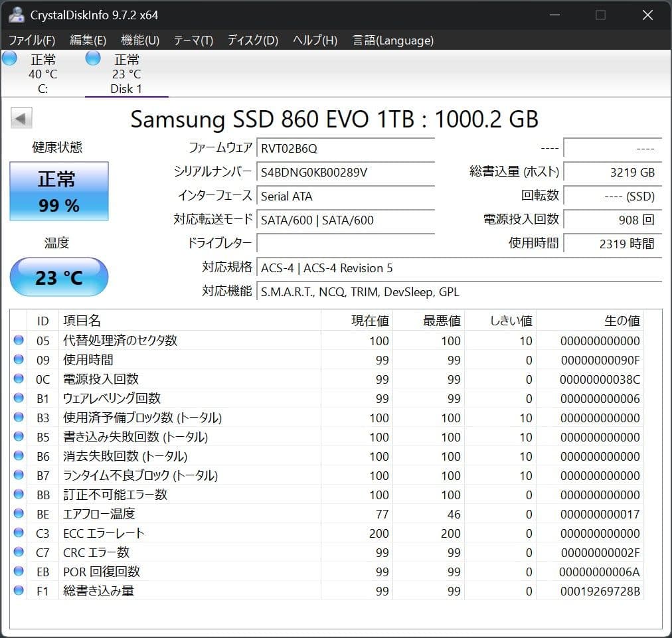Click the C: drive status circle icon
672x638 pixels.
(x=9, y=58)
